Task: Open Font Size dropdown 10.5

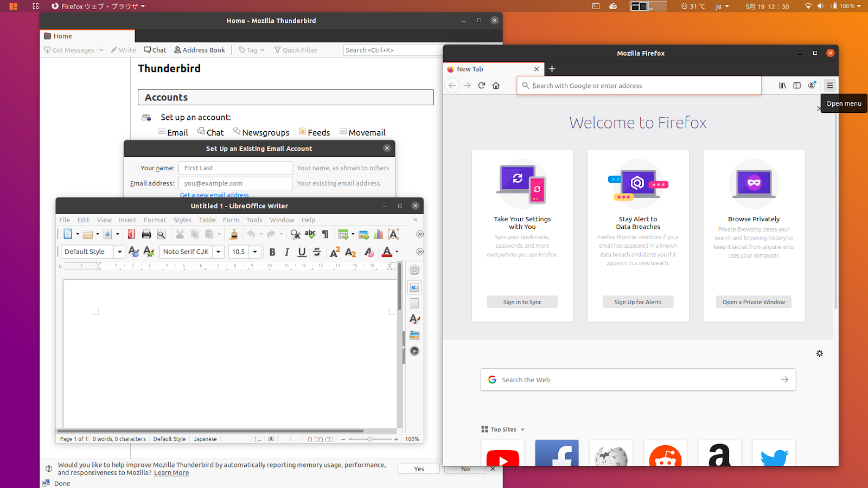Action: (255, 252)
